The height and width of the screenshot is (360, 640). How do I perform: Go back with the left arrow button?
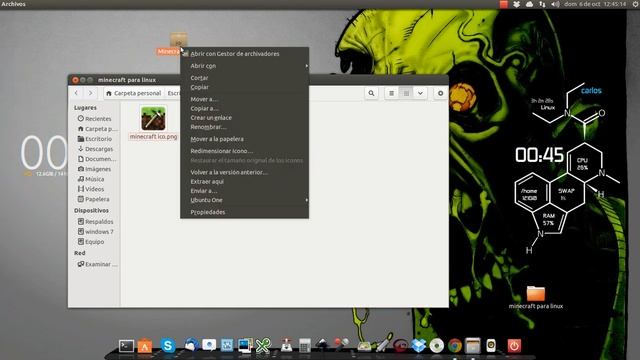(x=76, y=93)
